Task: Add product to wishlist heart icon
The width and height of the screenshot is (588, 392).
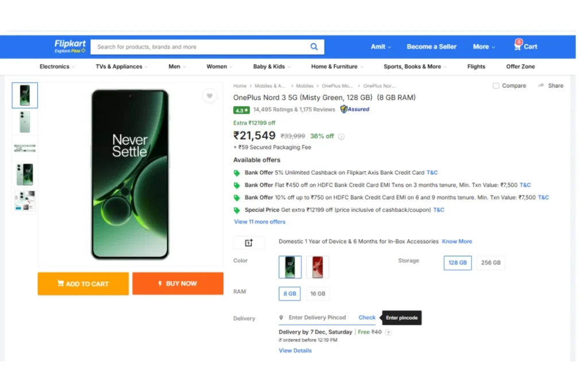Action: 210,96
